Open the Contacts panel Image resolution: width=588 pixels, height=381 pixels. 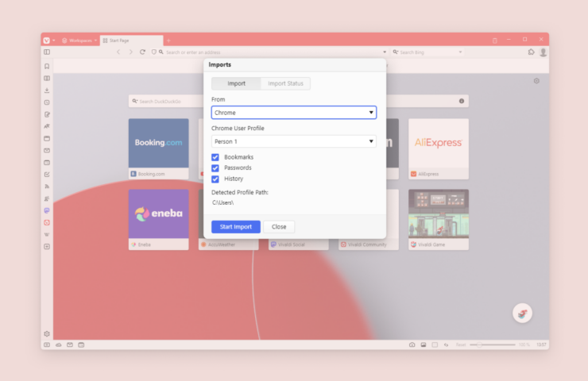47,198
